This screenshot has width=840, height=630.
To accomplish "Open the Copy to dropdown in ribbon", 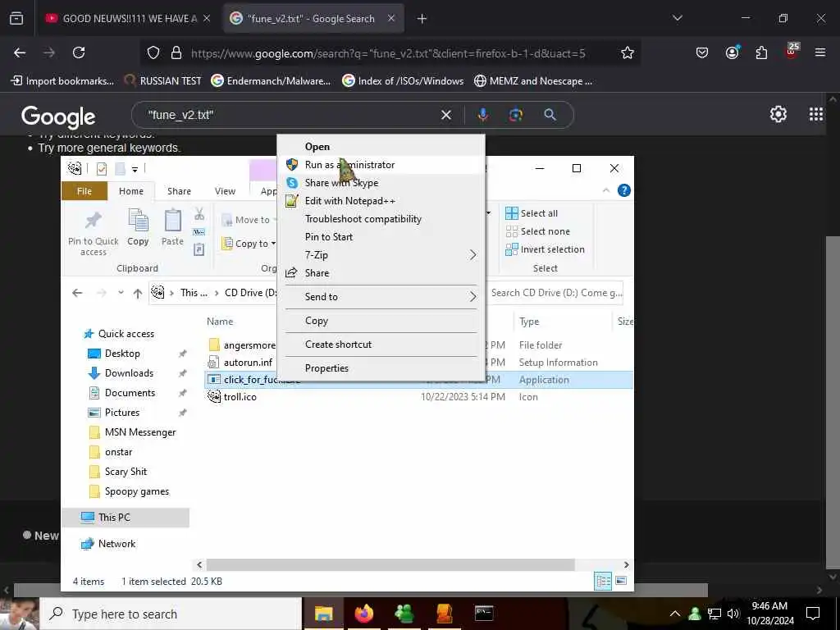I will point(249,244).
